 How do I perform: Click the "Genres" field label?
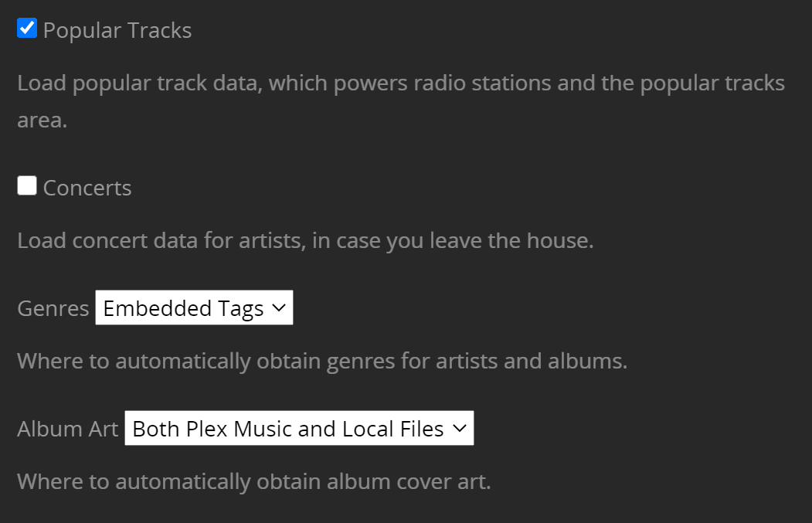pyautogui.click(x=53, y=309)
